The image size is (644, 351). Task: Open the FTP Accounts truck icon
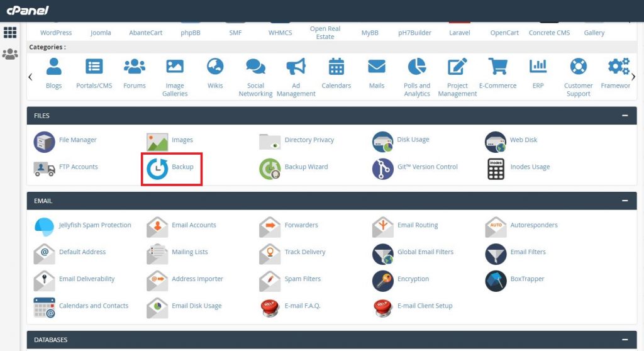[45, 169]
